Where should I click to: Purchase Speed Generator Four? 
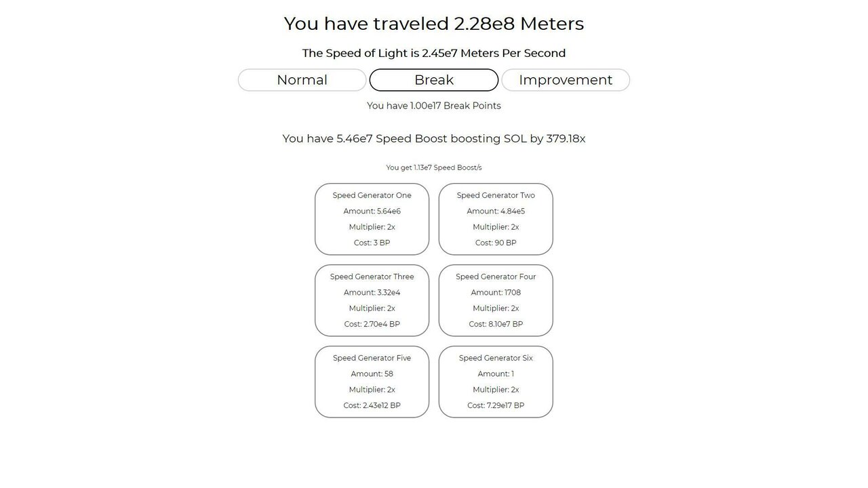click(x=496, y=300)
